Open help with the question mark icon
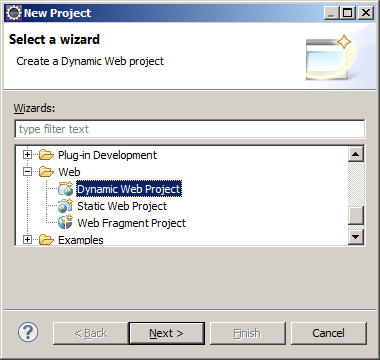 click(x=28, y=332)
